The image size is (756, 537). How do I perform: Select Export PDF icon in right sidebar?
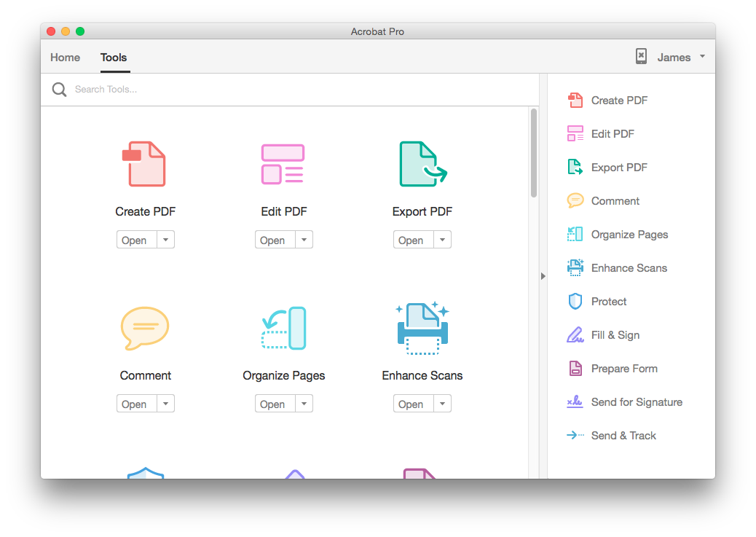(x=575, y=168)
